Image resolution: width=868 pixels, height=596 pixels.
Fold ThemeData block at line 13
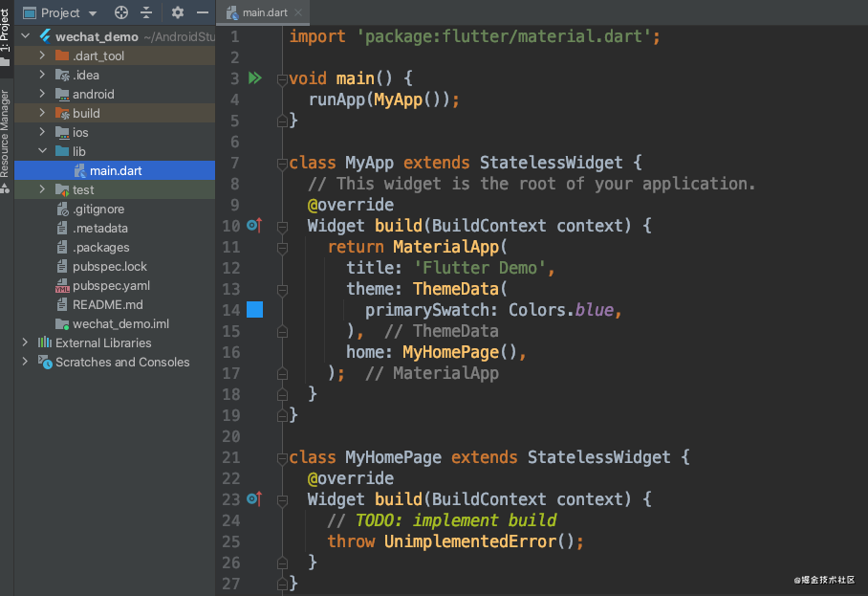[x=282, y=290]
